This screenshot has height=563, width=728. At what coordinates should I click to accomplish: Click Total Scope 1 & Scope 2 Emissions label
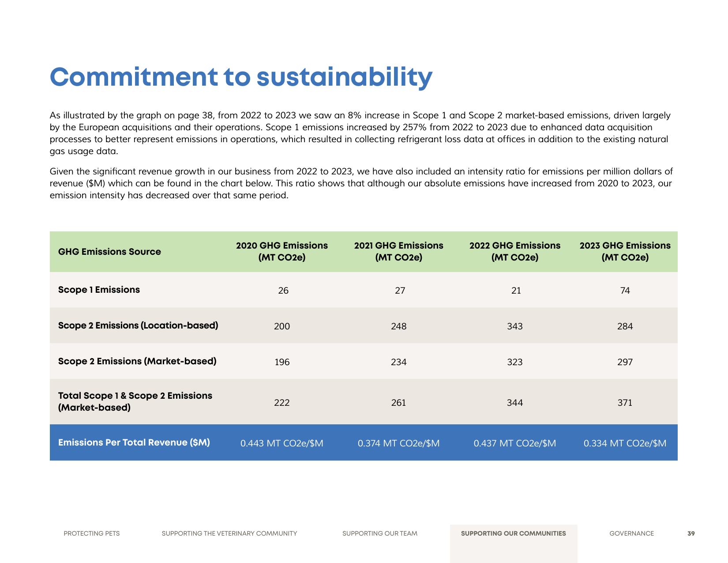click(135, 401)
